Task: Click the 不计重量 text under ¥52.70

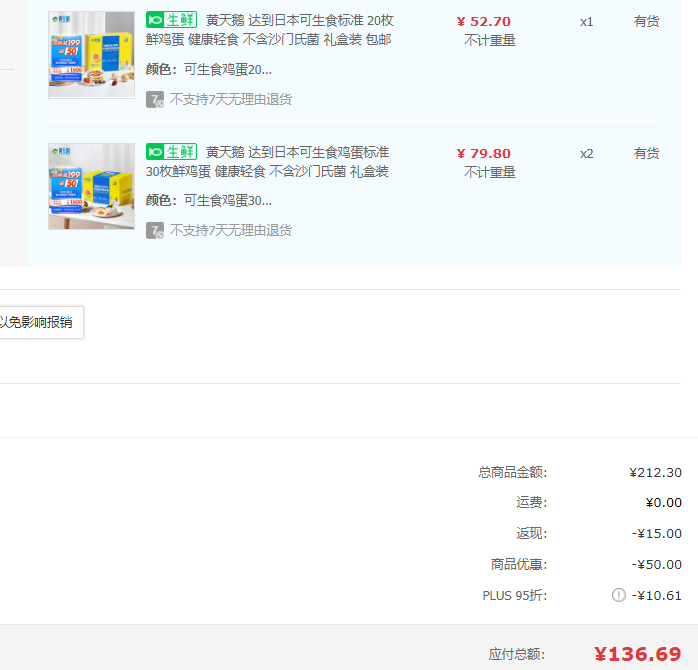Action: (490, 41)
